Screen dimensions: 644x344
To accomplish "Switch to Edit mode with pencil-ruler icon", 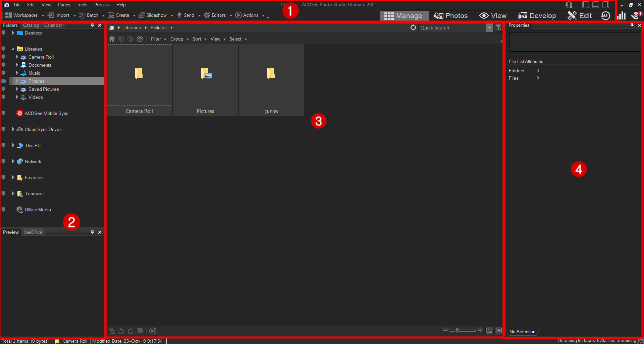I will (580, 16).
